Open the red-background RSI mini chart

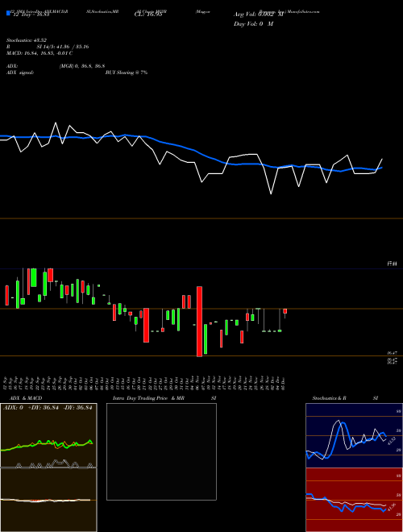click(354, 500)
